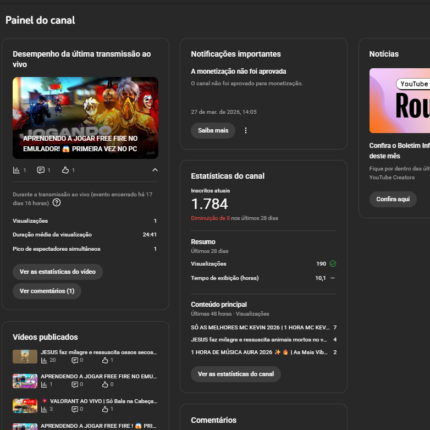The image size is (430, 430).
Task: Click the views chart icon under latest stream
Action: pyautogui.click(x=16, y=170)
